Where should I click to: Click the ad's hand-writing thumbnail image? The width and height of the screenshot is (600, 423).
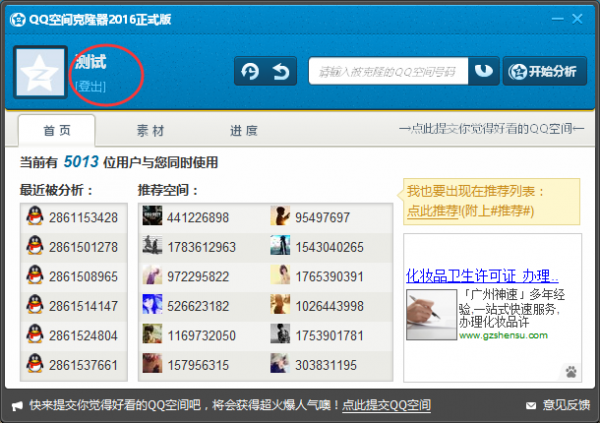pos(431,314)
